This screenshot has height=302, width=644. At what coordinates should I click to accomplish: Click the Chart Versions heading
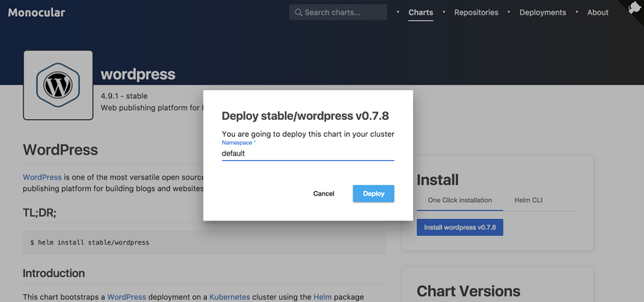[469, 292]
